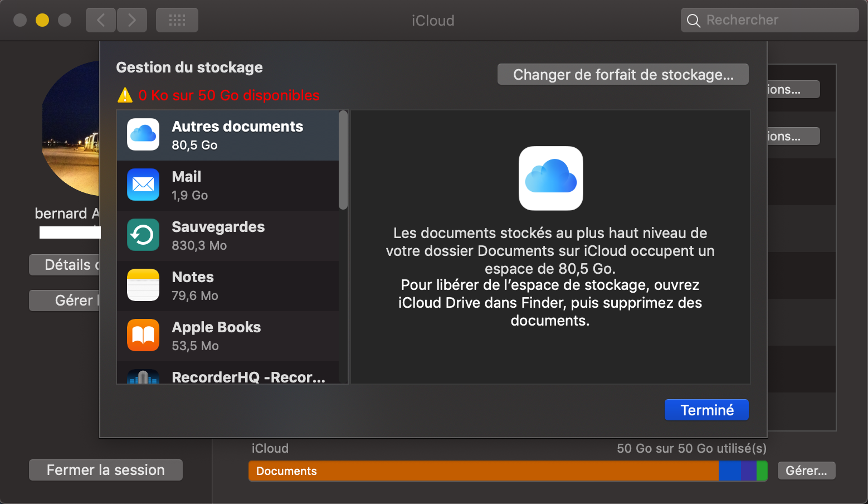
Task: Go back with the toolbar arrow
Action: (x=101, y=21)
